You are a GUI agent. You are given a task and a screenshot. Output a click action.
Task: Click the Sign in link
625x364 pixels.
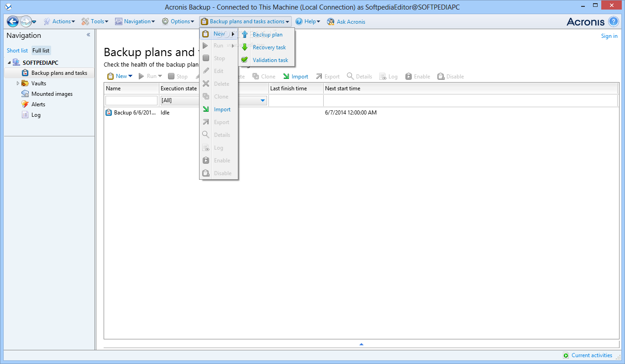coord(609,36)
